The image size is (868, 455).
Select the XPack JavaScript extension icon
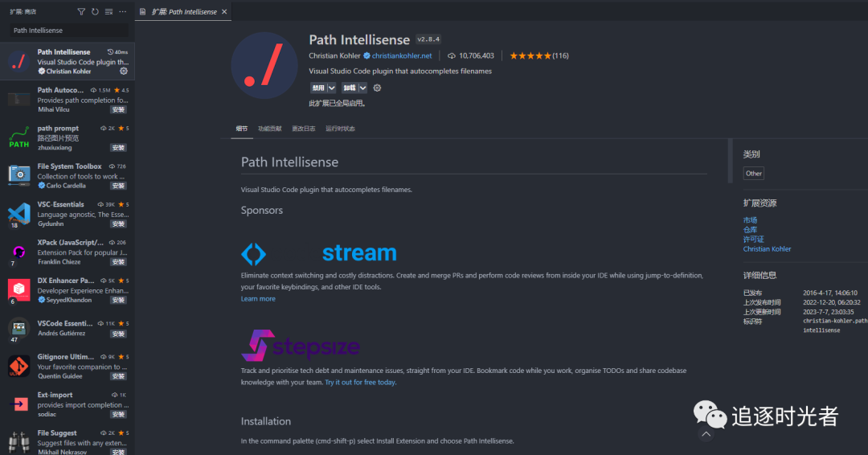18,252
